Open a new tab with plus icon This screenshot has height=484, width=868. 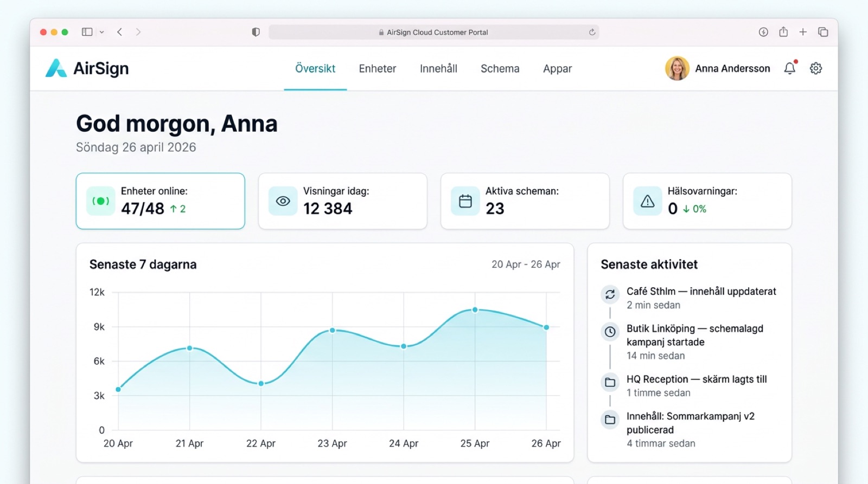pyautogui.click(x=803, y=32)
